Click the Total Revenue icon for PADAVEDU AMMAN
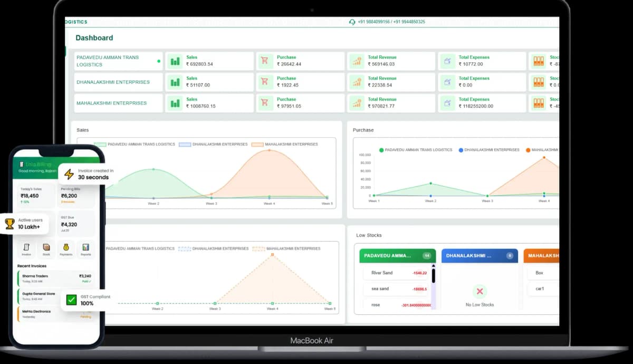This screenshot has width=633, height=364. coord(357,61)
